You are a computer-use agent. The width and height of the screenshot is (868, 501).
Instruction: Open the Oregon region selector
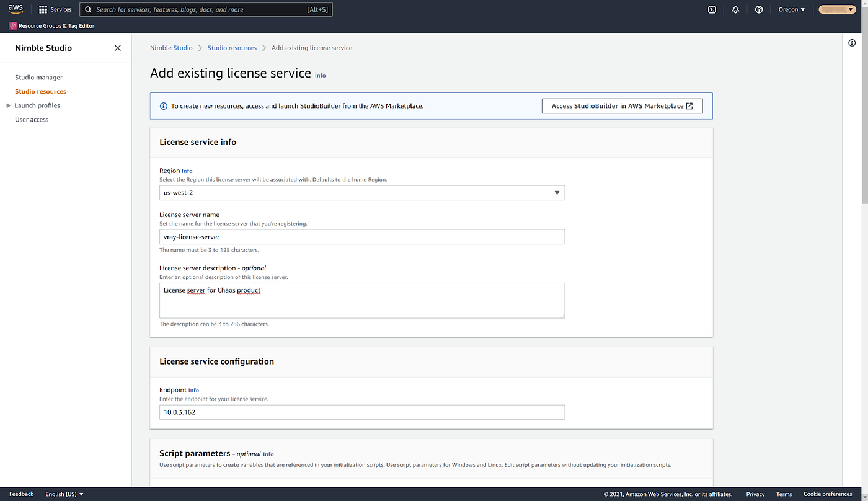792,9
